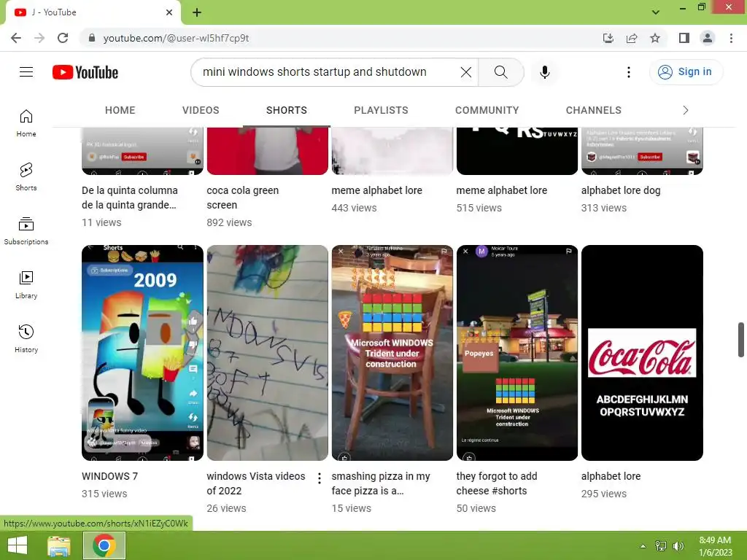The width and height of the screenshot is (747, 560).
Task: Clear the search box text
Action: [x=466, y=72]
